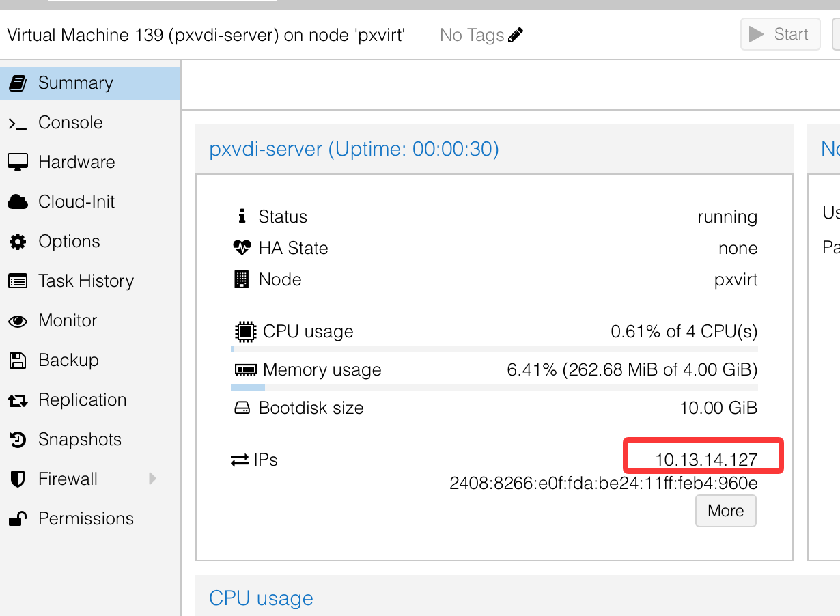Click the More button under IPs
The width and height of the screenshot is (840, 616).
726,511
